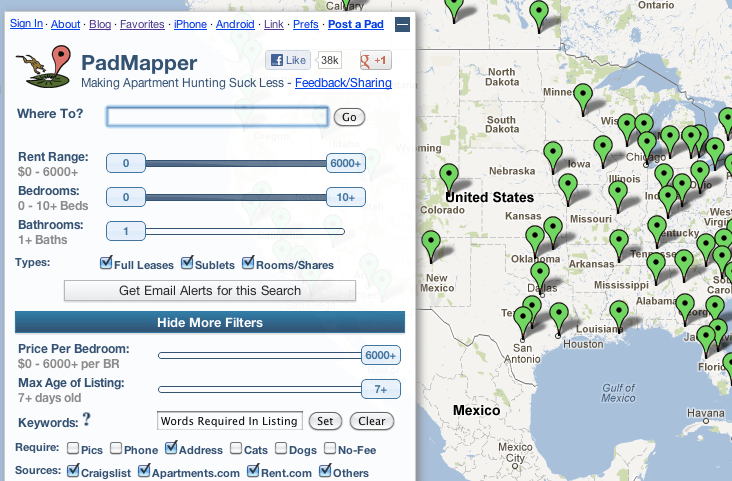Enable the No-Fee requirement

(x=330, y=448)
